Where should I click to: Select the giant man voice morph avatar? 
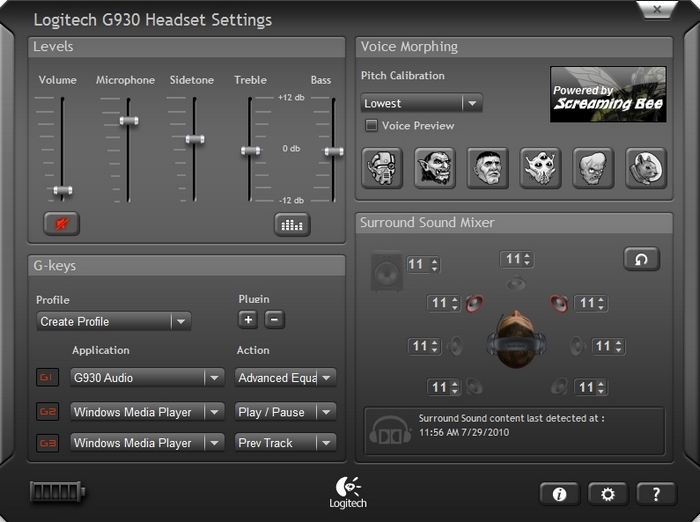(x=488, y=168)
